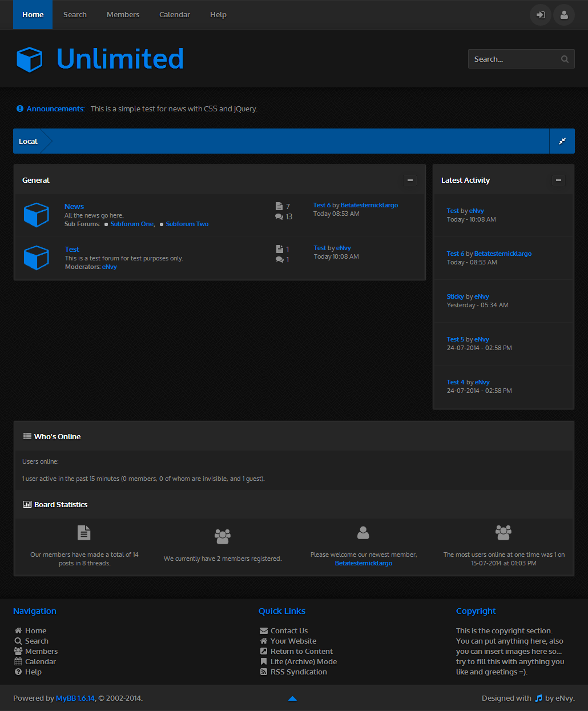
Task: Click the Unlimited cube logo
Action: click(x=30, y=59)
